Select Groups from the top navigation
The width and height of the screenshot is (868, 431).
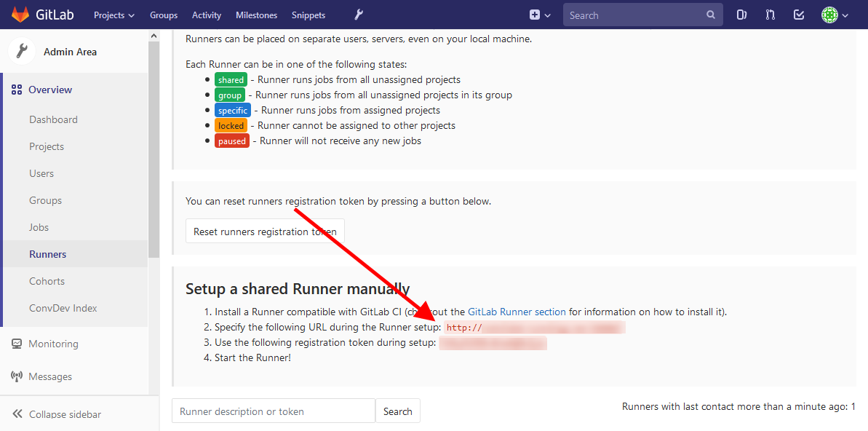(163, 14)
